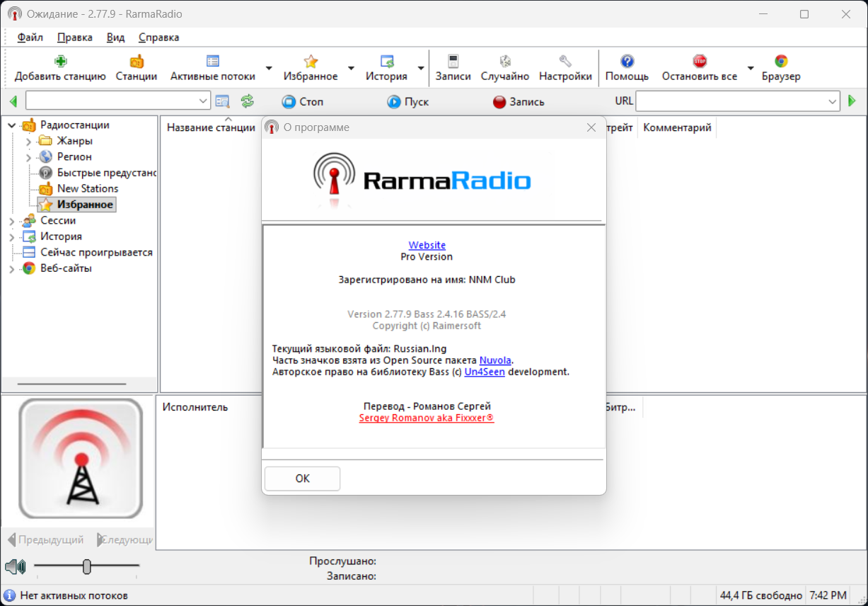Click OK in the О программе dialog
The width and height of the screenshot is (868, 606).
[x=302, y=479]
